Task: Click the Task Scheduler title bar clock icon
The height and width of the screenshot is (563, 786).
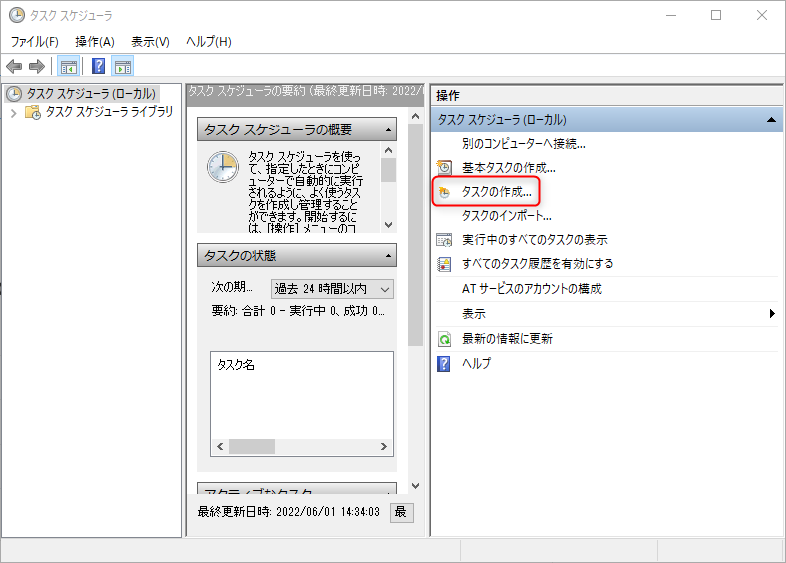Action: (x=17, y=16)
